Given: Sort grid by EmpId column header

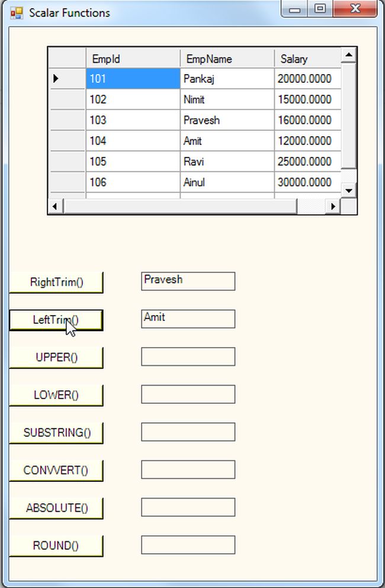Looking at the screenshot, I should point(133,59).
